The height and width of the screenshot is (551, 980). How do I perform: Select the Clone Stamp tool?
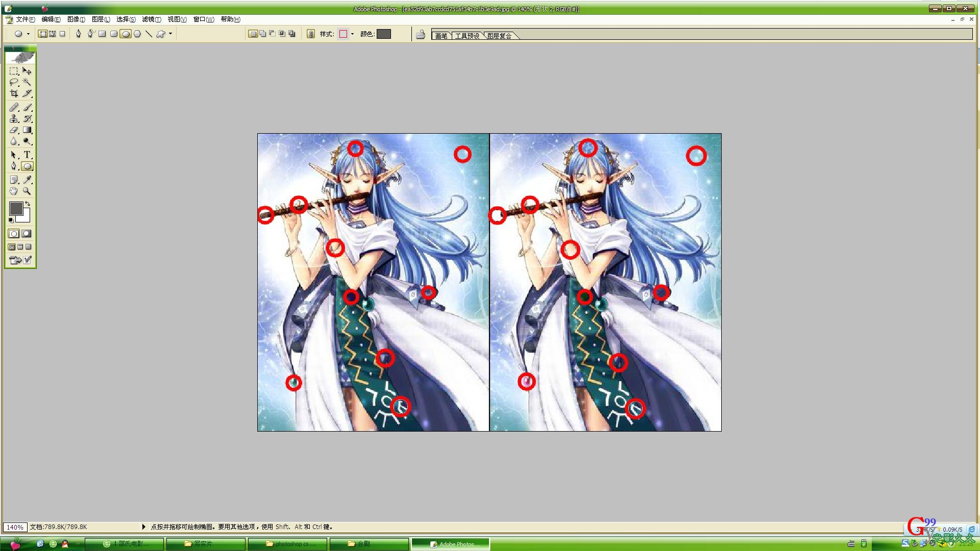point(14,118)
